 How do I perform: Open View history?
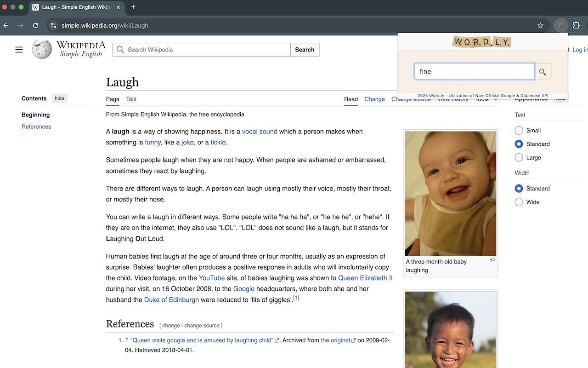453,99
